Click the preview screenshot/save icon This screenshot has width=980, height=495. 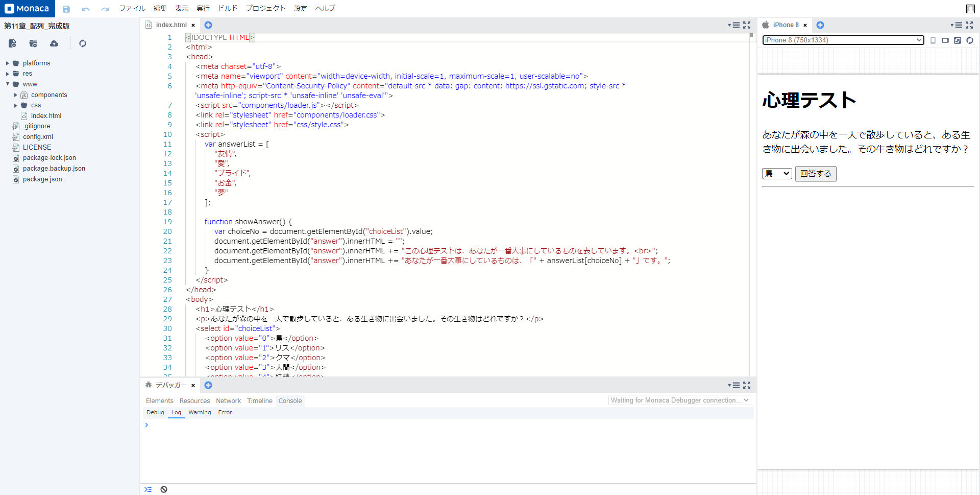(x=958, y=40)
